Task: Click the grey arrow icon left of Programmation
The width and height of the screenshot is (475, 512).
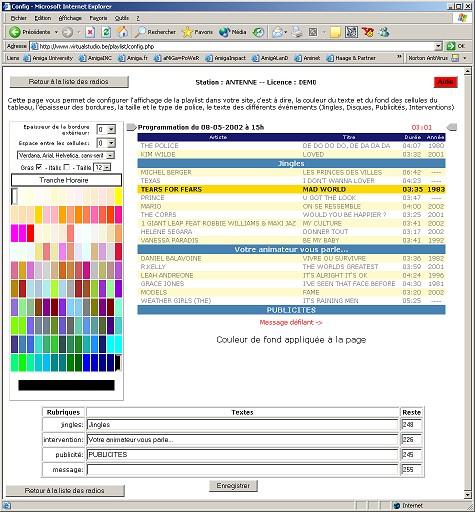Action: [131, 127]
